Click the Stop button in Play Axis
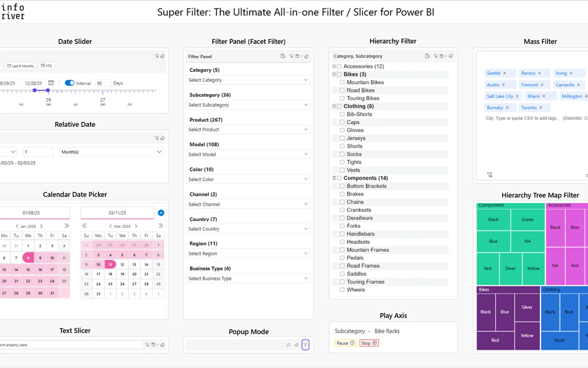The width and height of the screenshot is (588, 368). [369, 343]
